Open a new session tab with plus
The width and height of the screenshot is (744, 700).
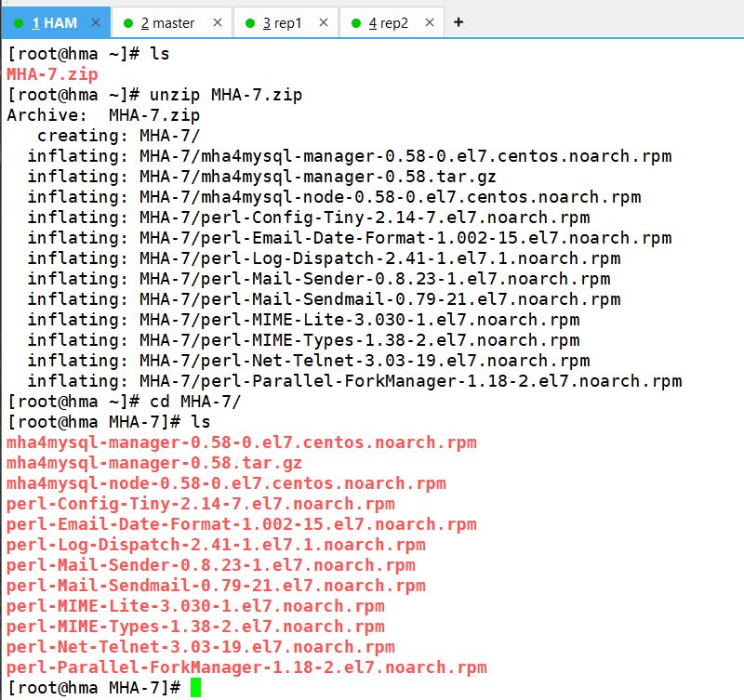point(458,22)
